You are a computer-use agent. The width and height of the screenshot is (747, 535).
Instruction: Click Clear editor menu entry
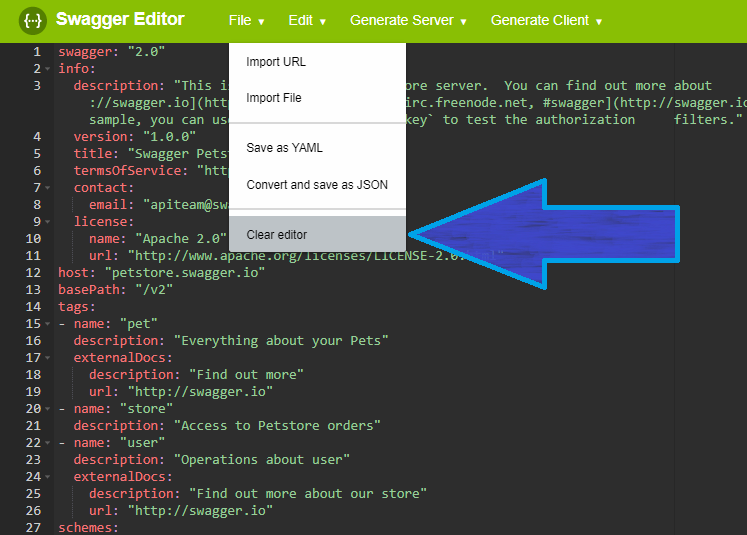[x=317, y=234]
